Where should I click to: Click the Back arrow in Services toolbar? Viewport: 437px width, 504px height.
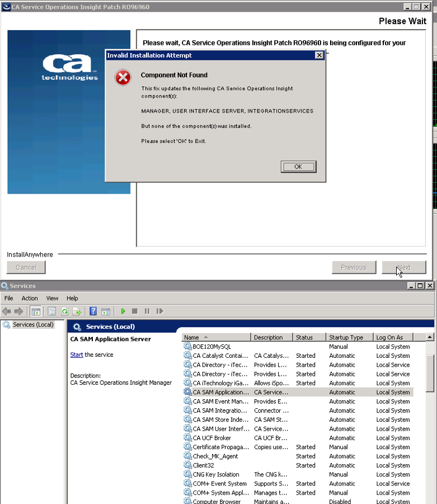(6, 311)
